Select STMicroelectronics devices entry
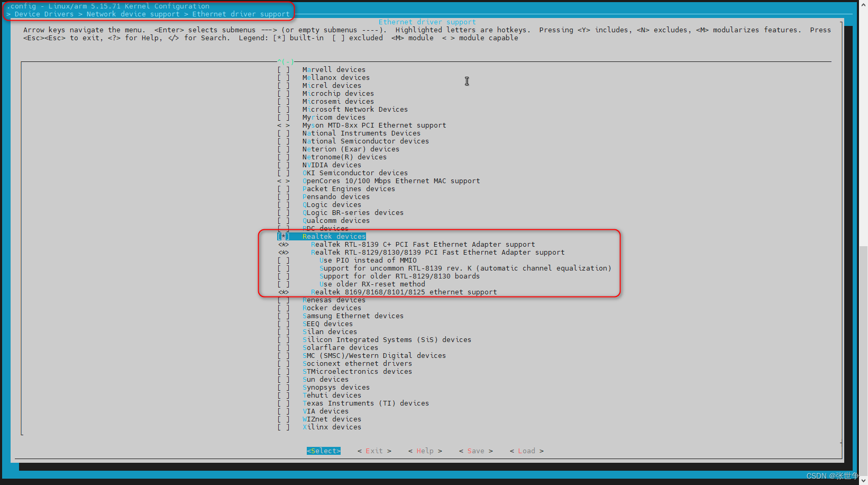Viewport: 868px width, 485px height. [x=357, y=372]
